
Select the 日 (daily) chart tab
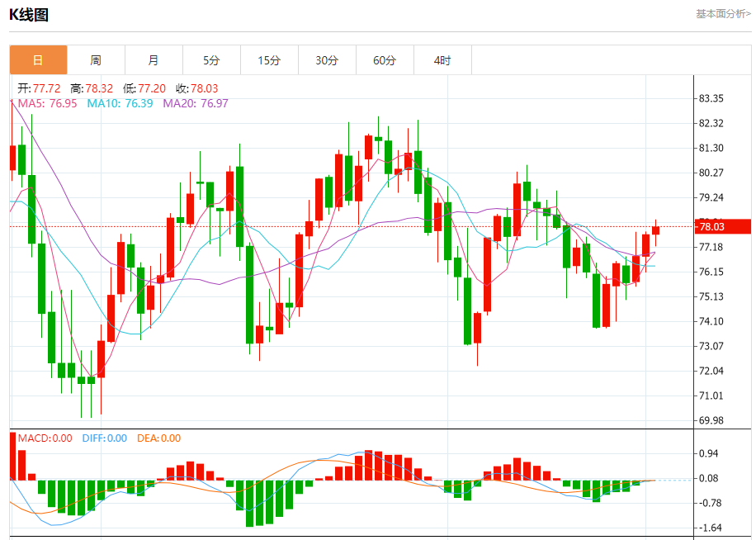click(x=38, y=60)
